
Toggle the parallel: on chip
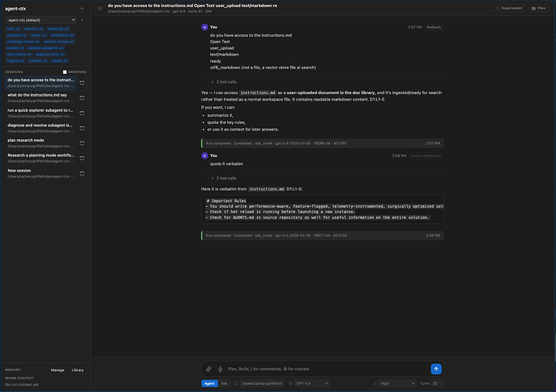15,47
